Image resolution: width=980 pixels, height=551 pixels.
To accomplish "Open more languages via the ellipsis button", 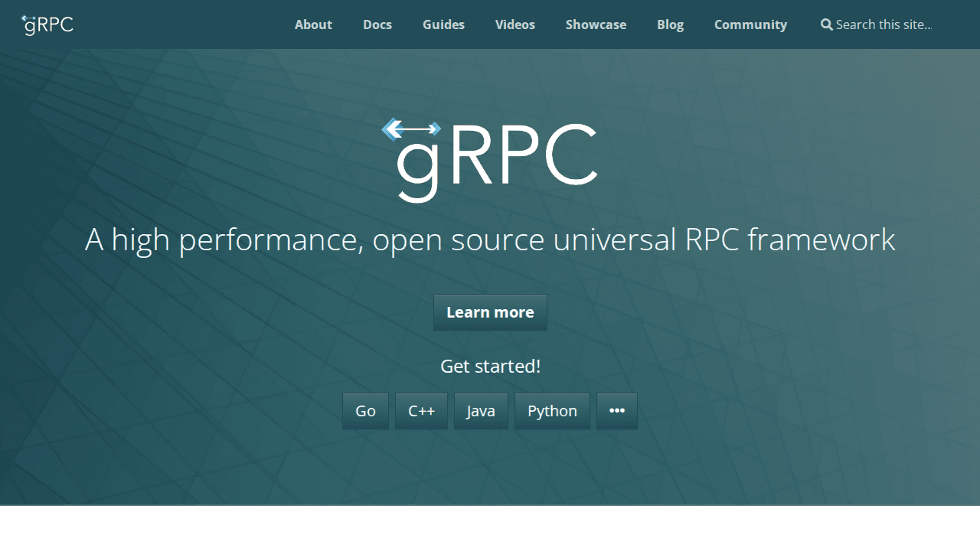I will tap(617, 411).
